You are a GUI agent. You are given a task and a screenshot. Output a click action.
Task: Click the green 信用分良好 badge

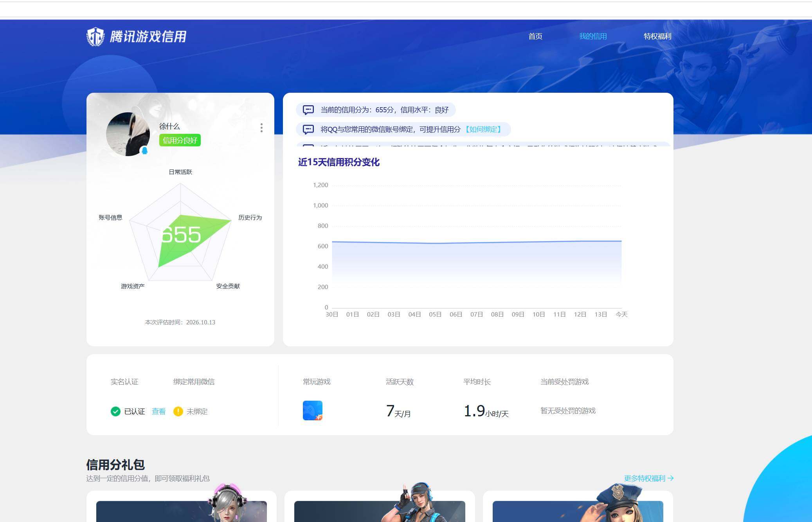(x=180, y=140)
